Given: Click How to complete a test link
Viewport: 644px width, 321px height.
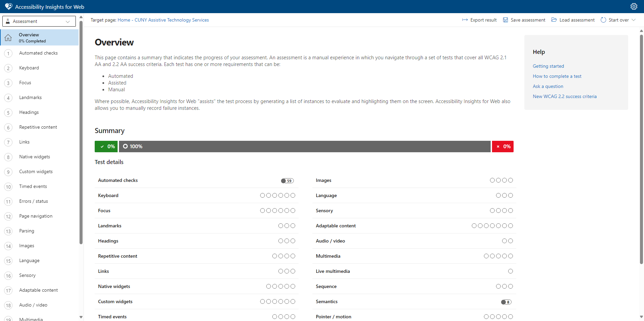Looking at the screenshot, I should click(557, 76).
